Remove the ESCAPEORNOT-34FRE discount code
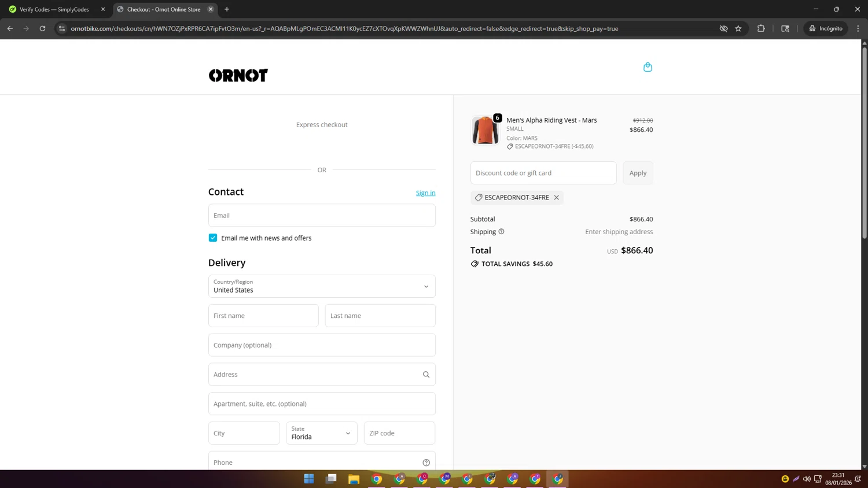868x488 pixels. click(x=557, y=198)
